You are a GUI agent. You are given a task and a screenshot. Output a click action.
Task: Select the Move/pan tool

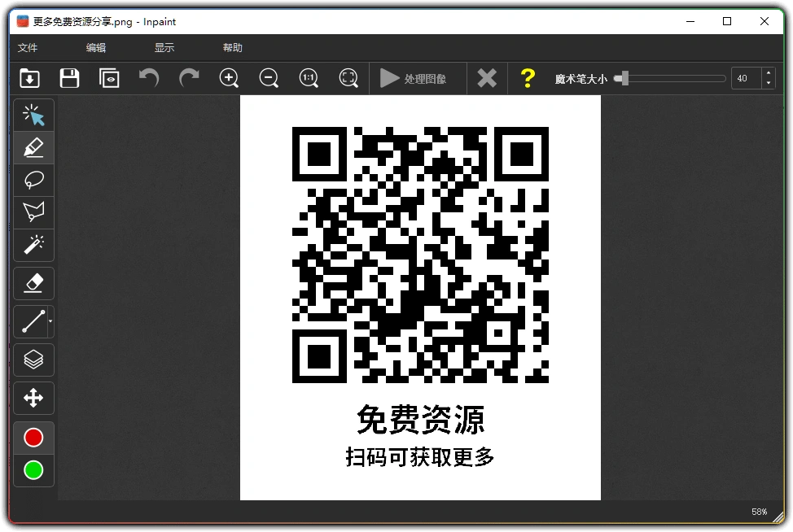tap(33, 398)
